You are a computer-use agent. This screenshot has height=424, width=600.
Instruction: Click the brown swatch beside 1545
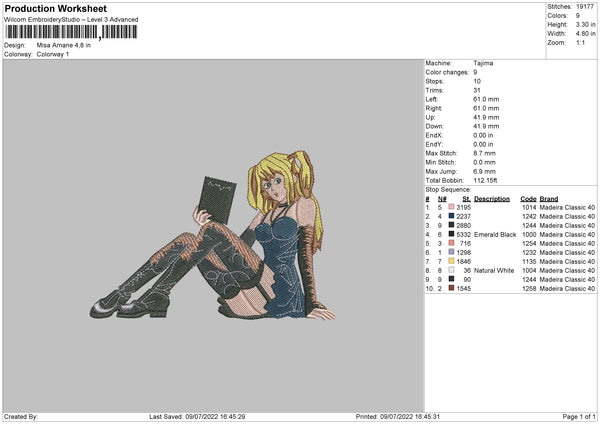point(451,288)
